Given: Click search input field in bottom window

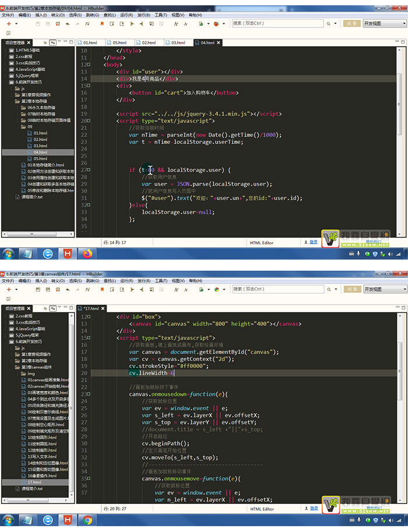Looking at the screenshot, I should click(x=277, y=289).
